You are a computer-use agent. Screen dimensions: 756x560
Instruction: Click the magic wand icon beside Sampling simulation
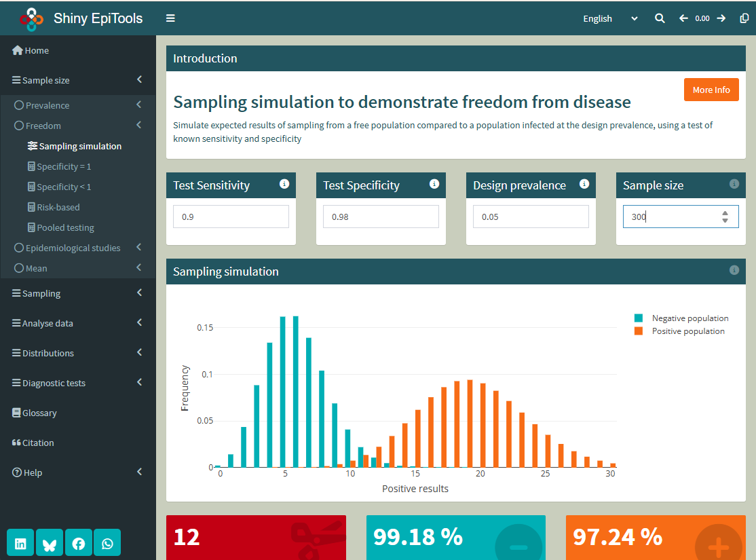tap(32, 145)
